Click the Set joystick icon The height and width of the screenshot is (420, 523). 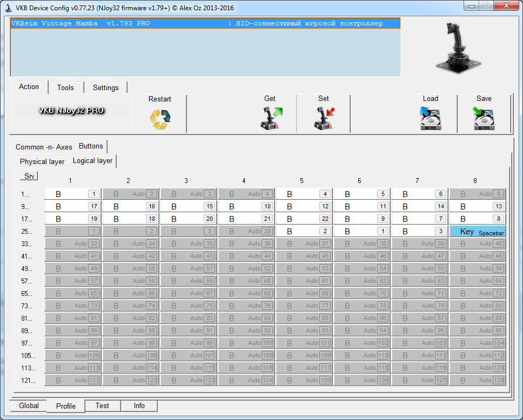(x=323, y=119)
